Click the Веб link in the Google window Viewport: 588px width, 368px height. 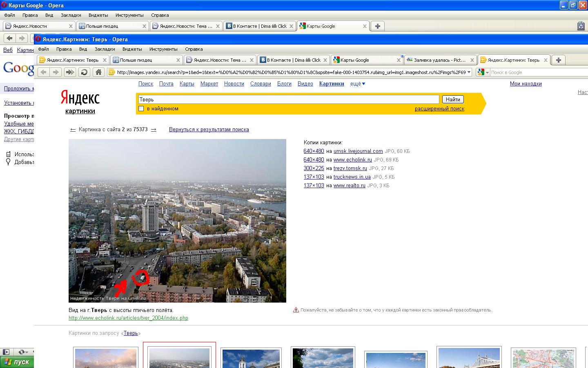pos(8,50)
